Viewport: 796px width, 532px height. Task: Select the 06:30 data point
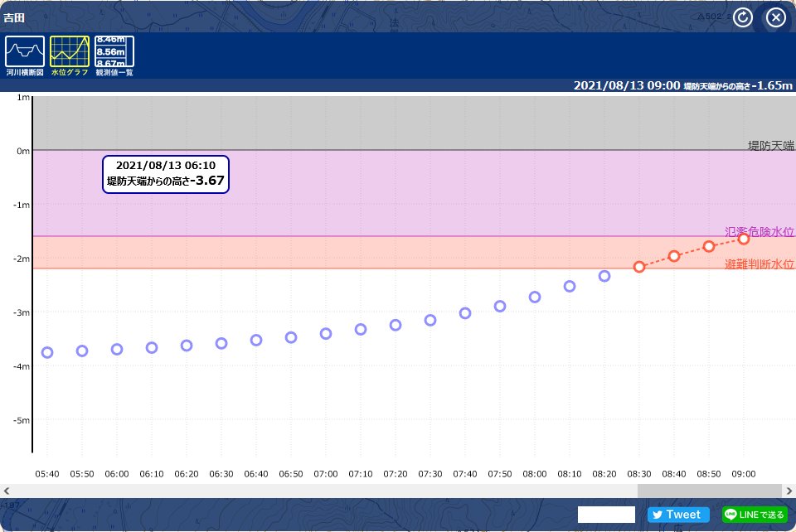(221, 343)
